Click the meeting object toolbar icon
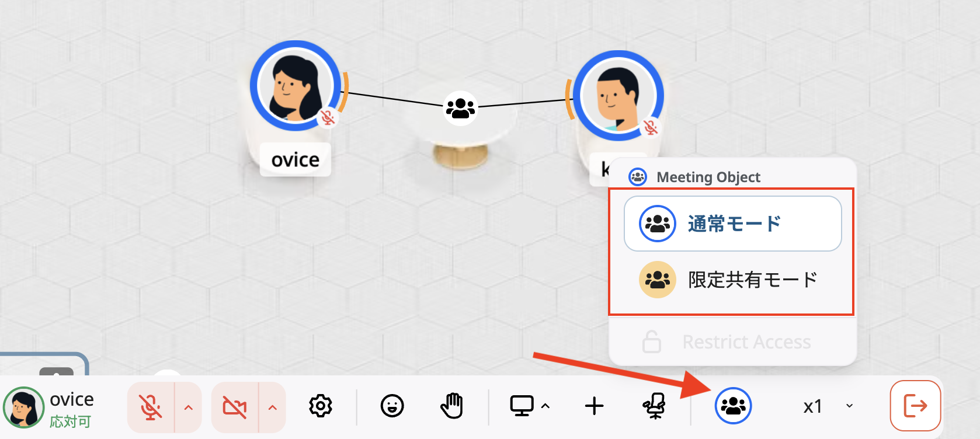Image resolution: width=980 pixels, height=439 pixels. pos(733,406)
